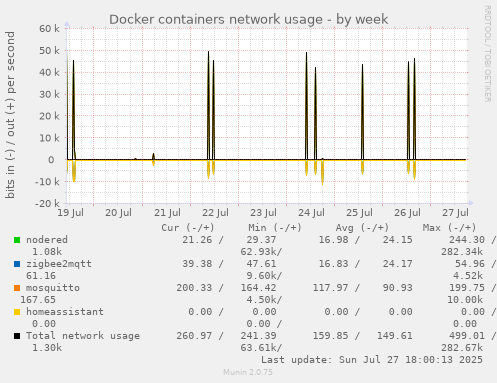Click the black Total network usage swatch

tap(17, 336)
